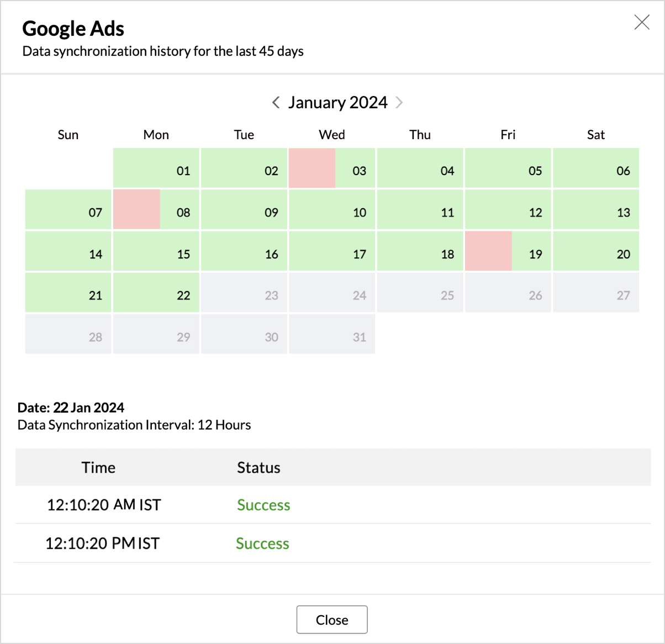This screenshot has height=644, width=665.
Task: Select January 05 in calendar
Action: pos(508,168)
